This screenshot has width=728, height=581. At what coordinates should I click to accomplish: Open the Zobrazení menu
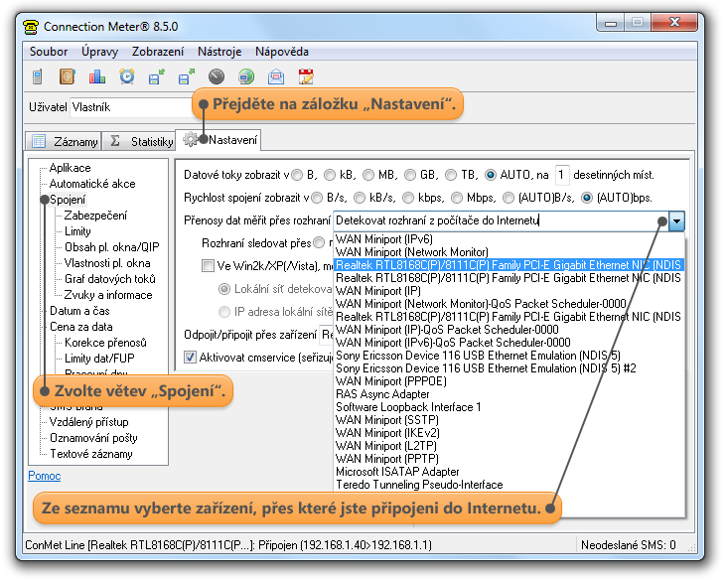click(157, 52)
